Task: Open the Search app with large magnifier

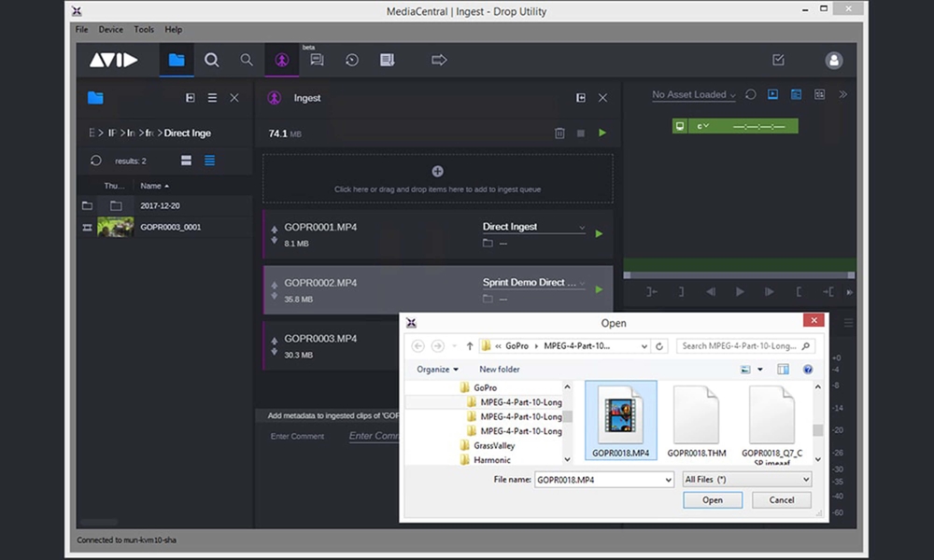Action: point(211,60)
